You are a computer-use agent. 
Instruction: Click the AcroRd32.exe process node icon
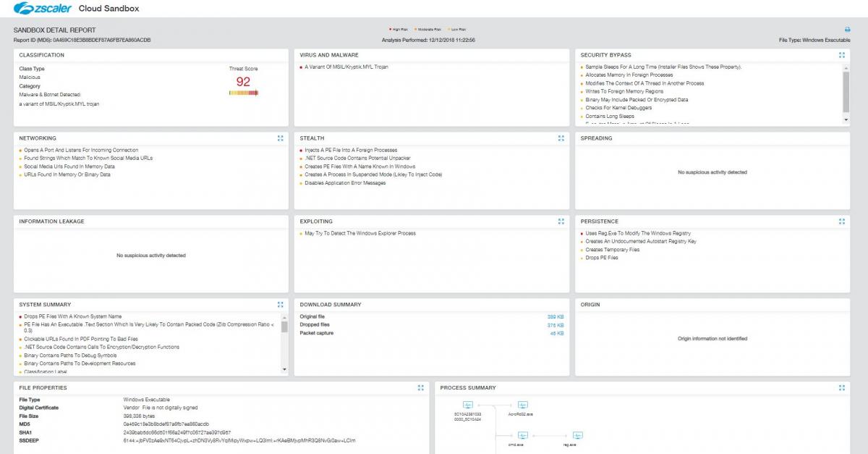523,405
